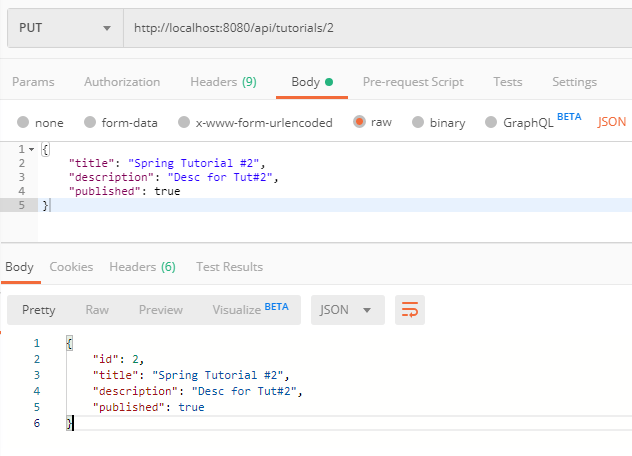Open the request Headers (9) tab

(223, 82)
